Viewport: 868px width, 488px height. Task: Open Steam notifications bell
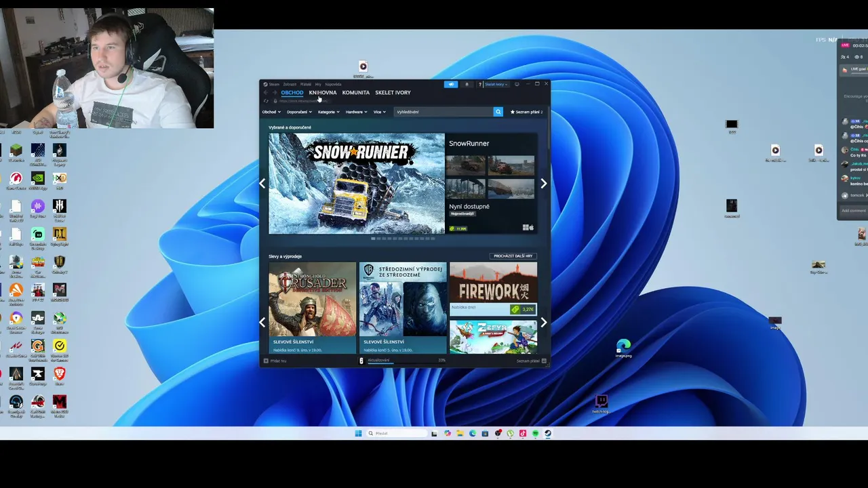467,84
